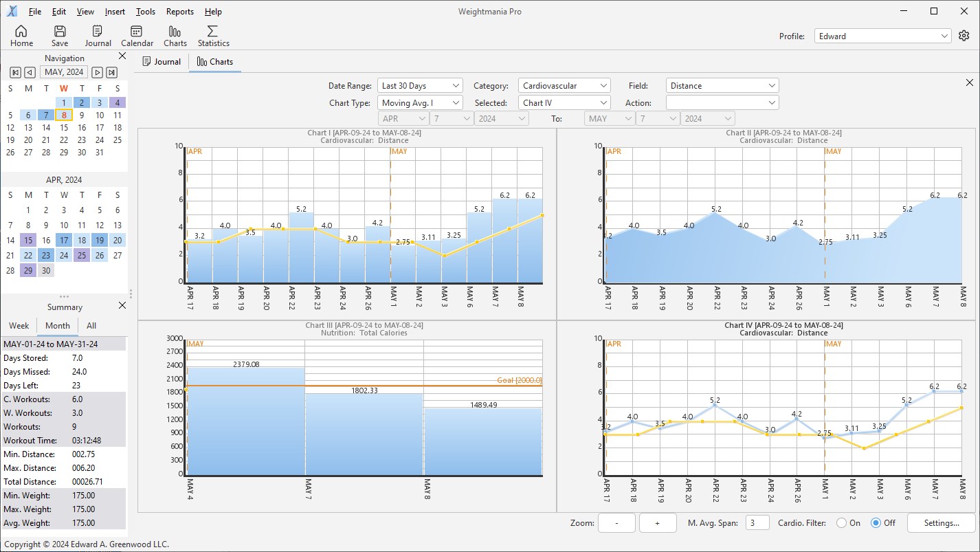Open Charts from the main toolbar

point(175,36)
